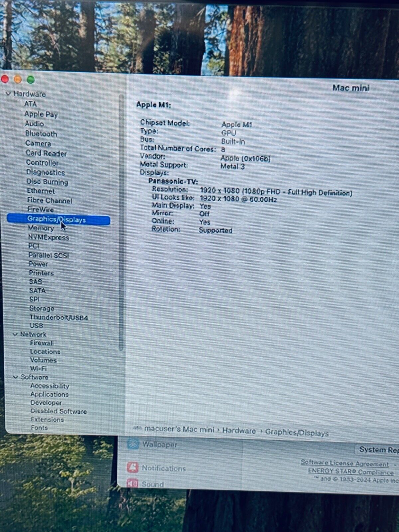
Task: Select USB in the sidebar
Action: (36, 326)
